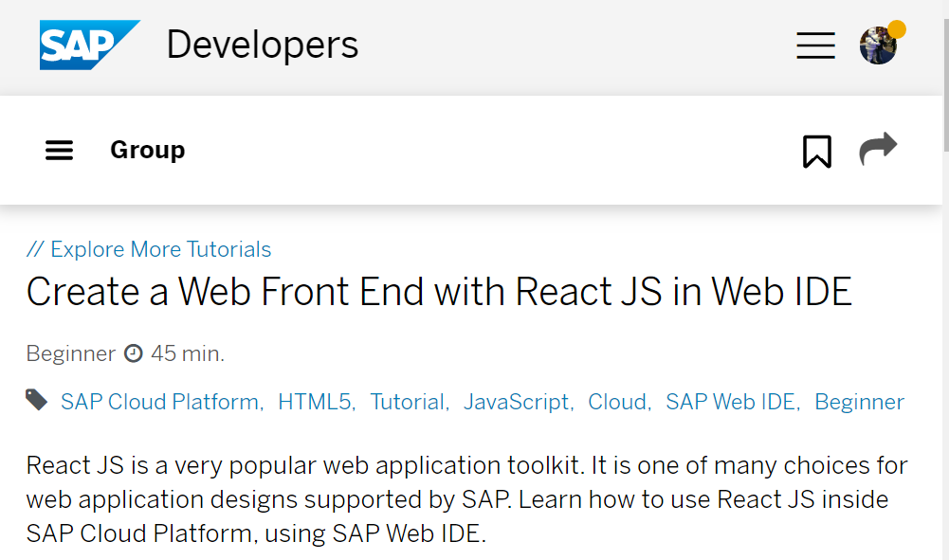Click the Group label
The width and height of the screenshot is (949, 560).
(x=148, y=150)
